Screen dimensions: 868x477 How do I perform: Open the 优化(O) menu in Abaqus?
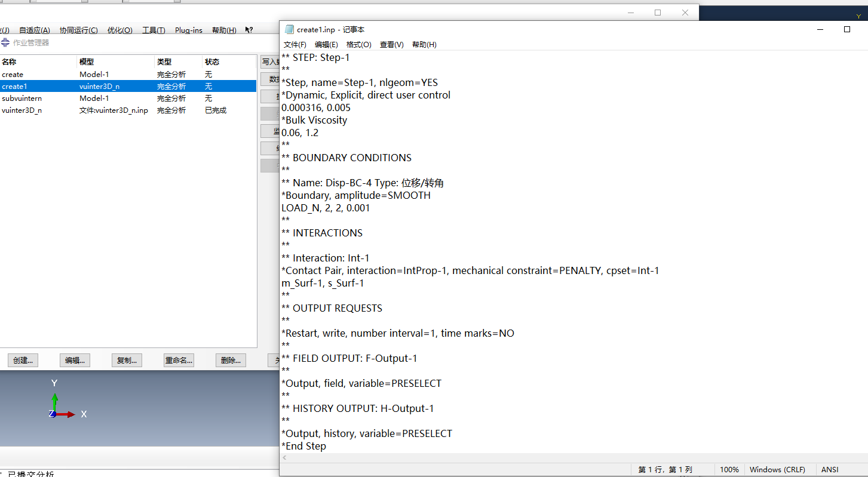click(x=120, y=30)
